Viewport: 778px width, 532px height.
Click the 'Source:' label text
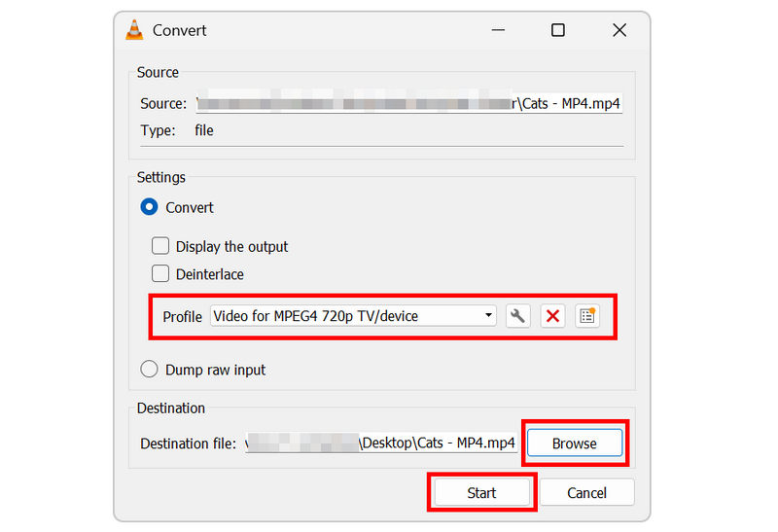click(163, 104)
